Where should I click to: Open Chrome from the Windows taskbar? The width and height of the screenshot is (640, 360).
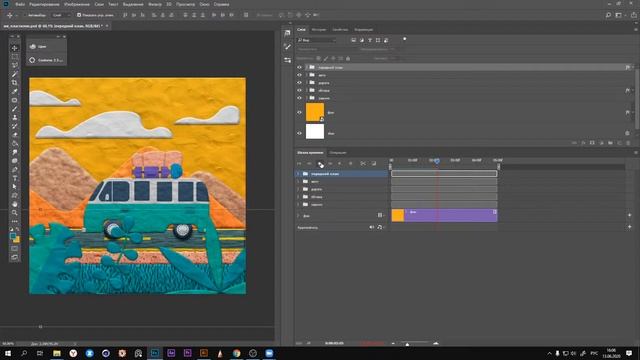pyautogui.click(x=236, y=353)
